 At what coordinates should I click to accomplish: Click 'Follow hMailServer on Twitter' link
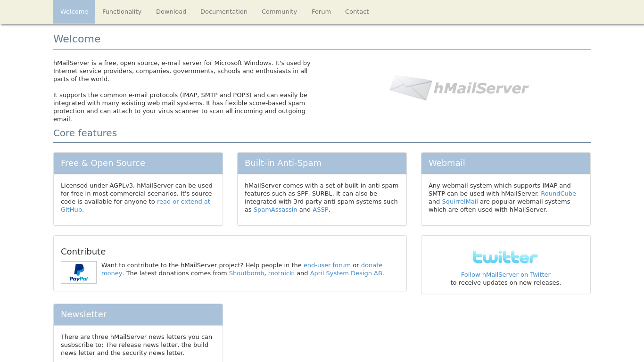tap(505, 275)
